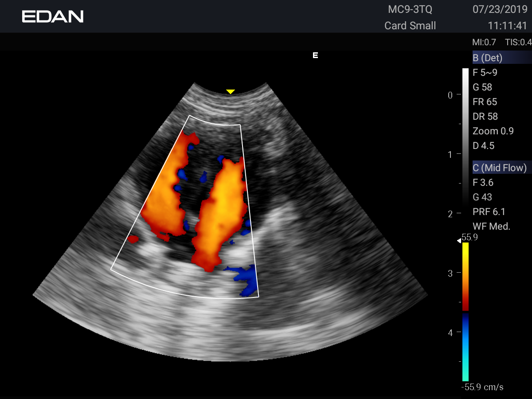This screenshot has height=399, width=532.
Task: Click the MI:0.7 mechanical index readout
Action: (485, 43)
